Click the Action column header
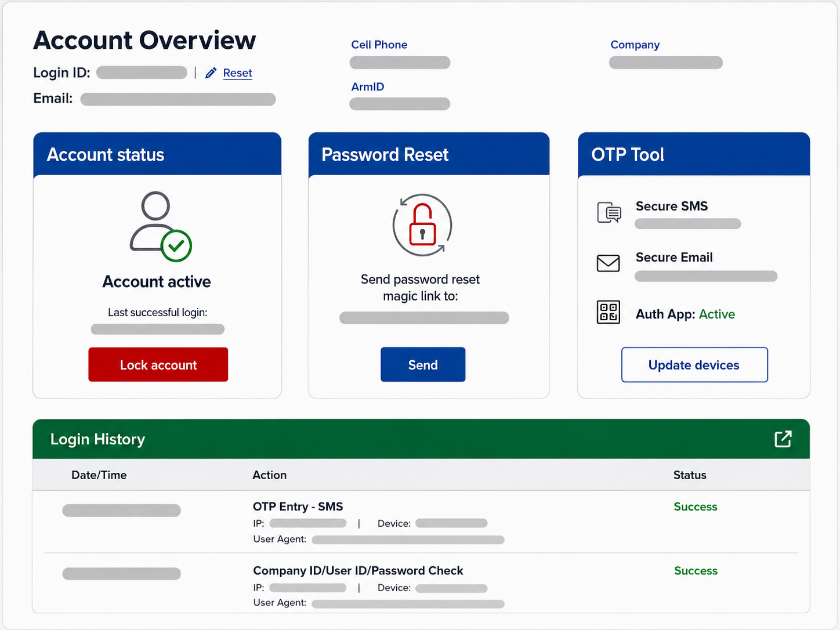Viewport: 840px width, 630px height. coord(270,475)
